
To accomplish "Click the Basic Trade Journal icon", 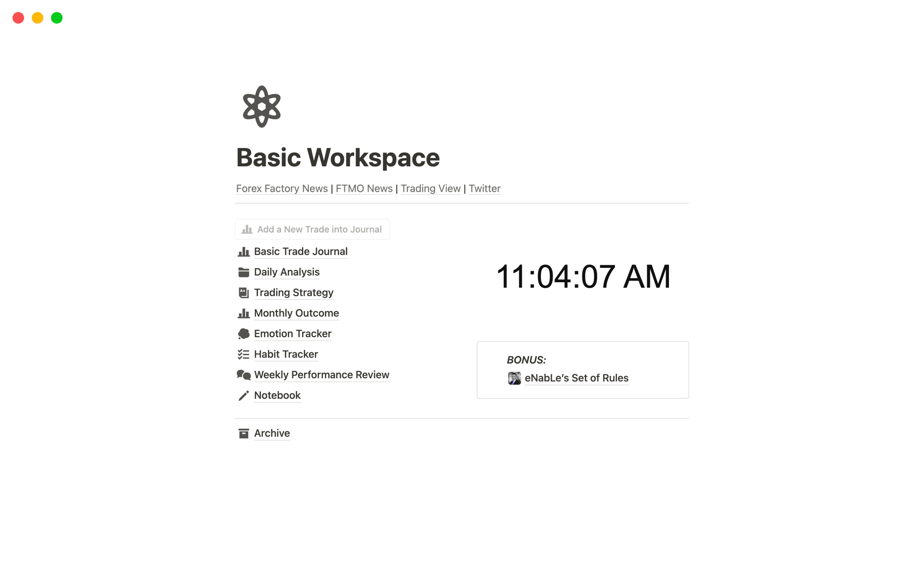I will point(244,251).
